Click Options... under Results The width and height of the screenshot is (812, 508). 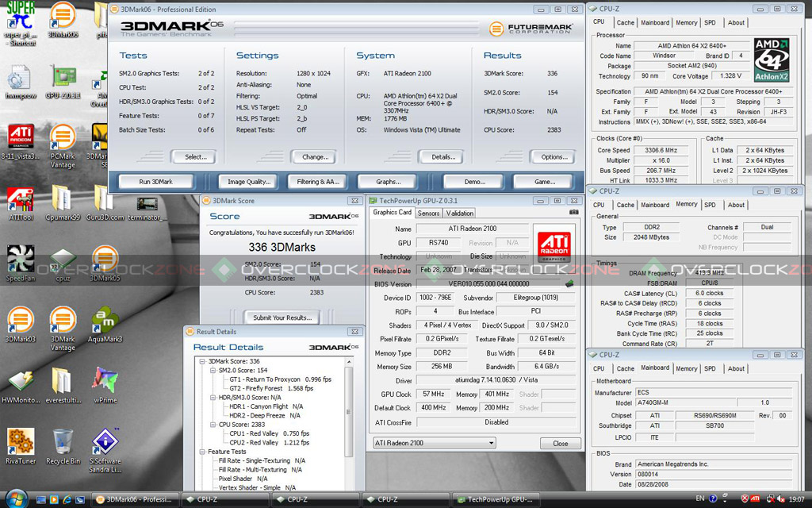pos(552,156)
